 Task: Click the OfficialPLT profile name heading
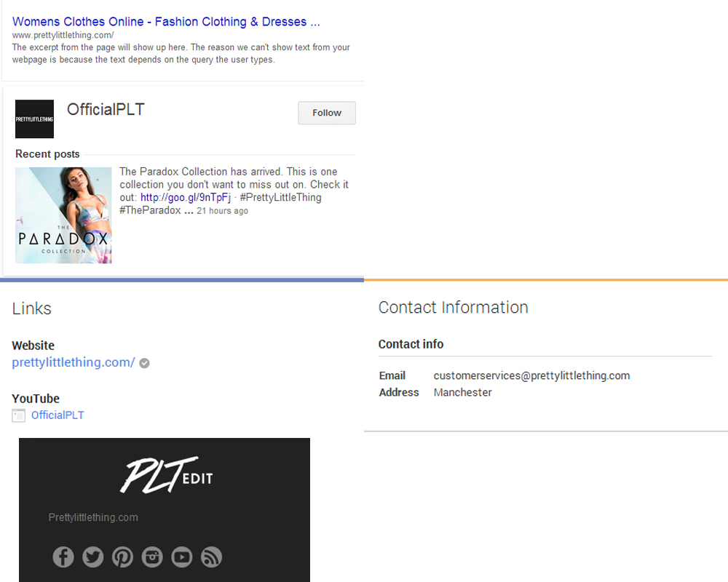coord(106,110)
